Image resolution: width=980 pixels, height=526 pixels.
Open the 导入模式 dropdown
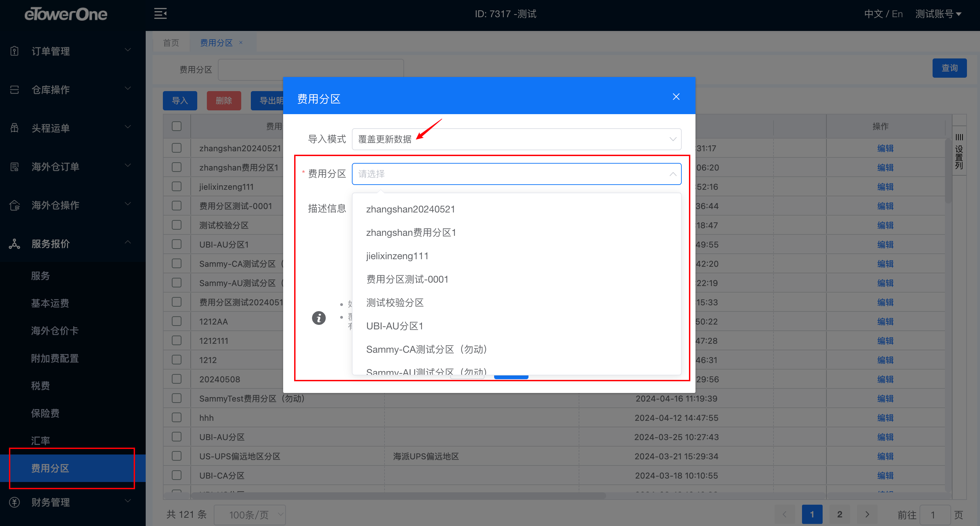coord(516,139)
